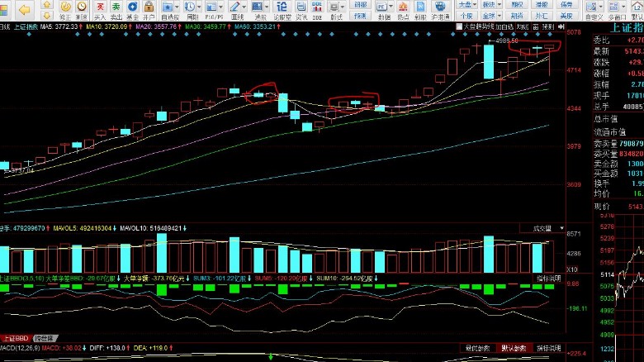Click the 默认参数 button
This screenshot has height=362, width=644.
[514, 348]
